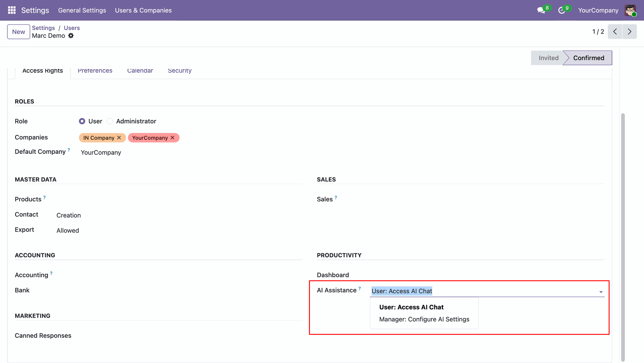This screenshot has height=363, width=644.
Task: Open the apps grid menu icon
Action: [x=12, y=10]
